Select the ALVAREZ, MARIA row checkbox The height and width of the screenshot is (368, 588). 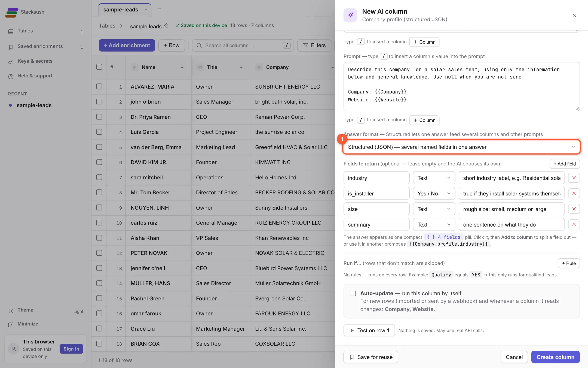pos(99,86)
